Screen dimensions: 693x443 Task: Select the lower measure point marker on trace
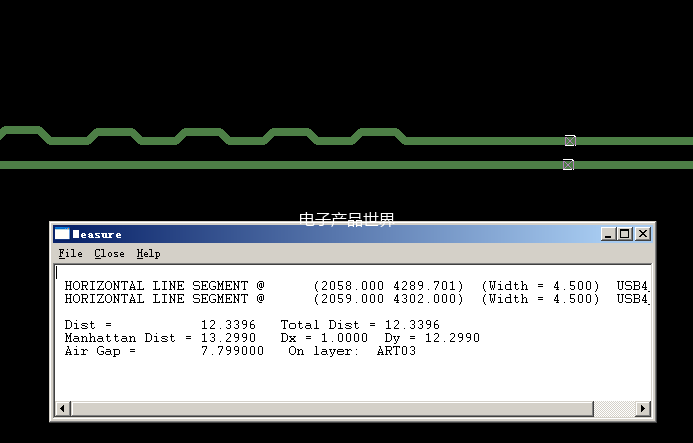coord(568,165)
